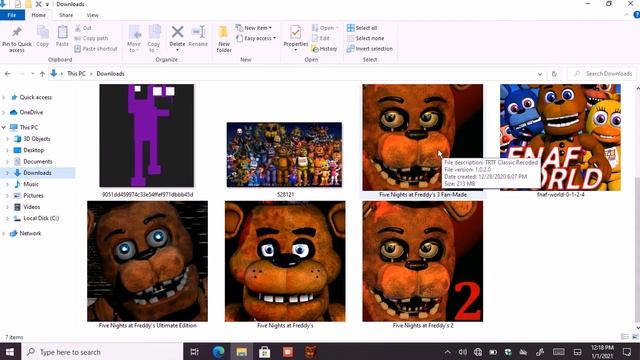Click Copy path in the ribbon
640x360 pixels.
91,38
